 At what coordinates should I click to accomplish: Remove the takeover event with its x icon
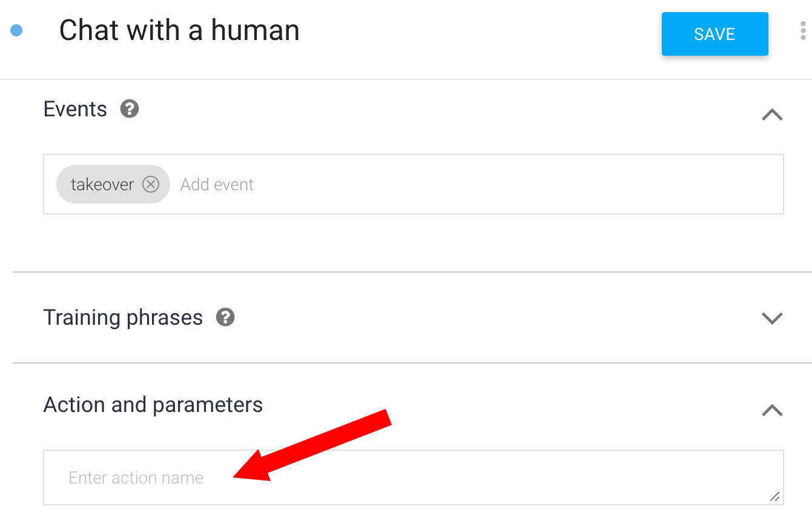click(x=151, y=184)
